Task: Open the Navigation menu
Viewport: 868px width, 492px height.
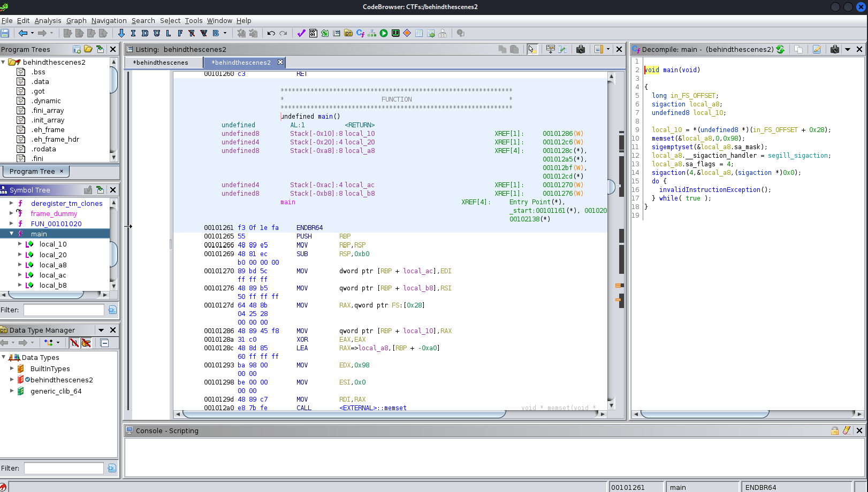Action: pos(109,20)
